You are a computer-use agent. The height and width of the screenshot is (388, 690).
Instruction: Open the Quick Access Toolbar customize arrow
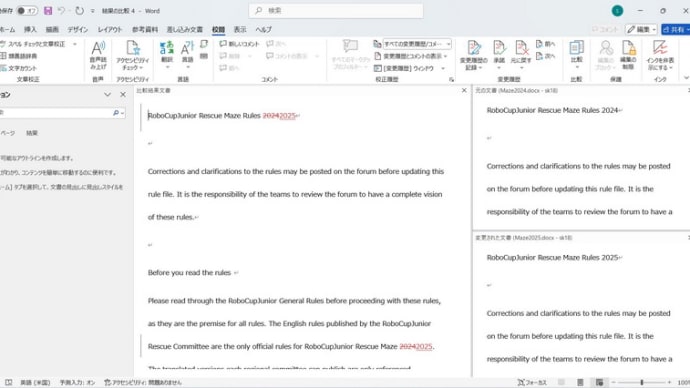click(x=92, y=11)
